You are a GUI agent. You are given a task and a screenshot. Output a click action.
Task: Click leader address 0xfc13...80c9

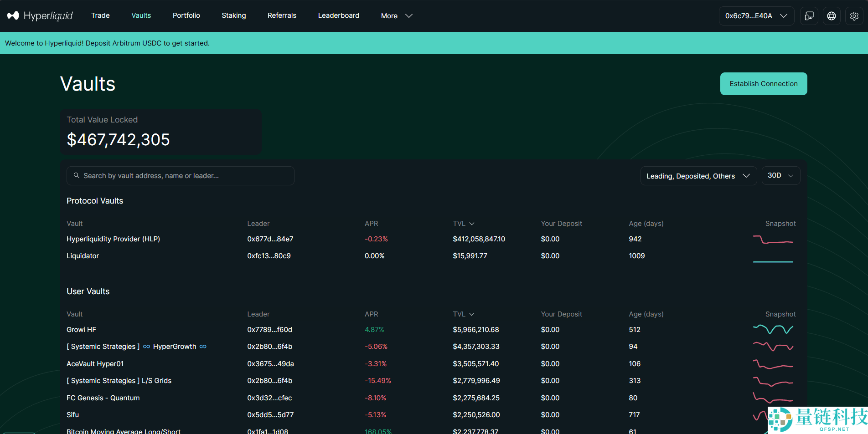269,256
